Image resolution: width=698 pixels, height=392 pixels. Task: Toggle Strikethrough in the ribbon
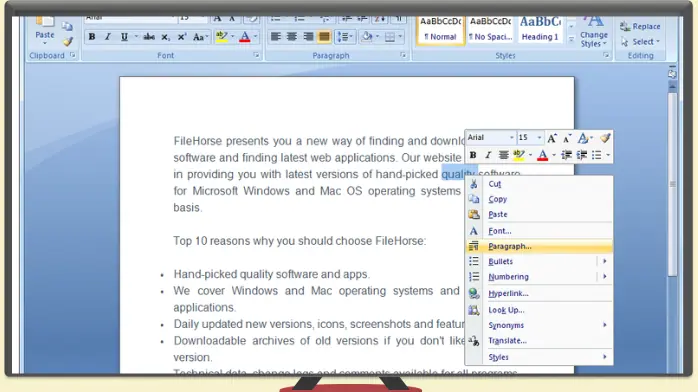(149, 37)
